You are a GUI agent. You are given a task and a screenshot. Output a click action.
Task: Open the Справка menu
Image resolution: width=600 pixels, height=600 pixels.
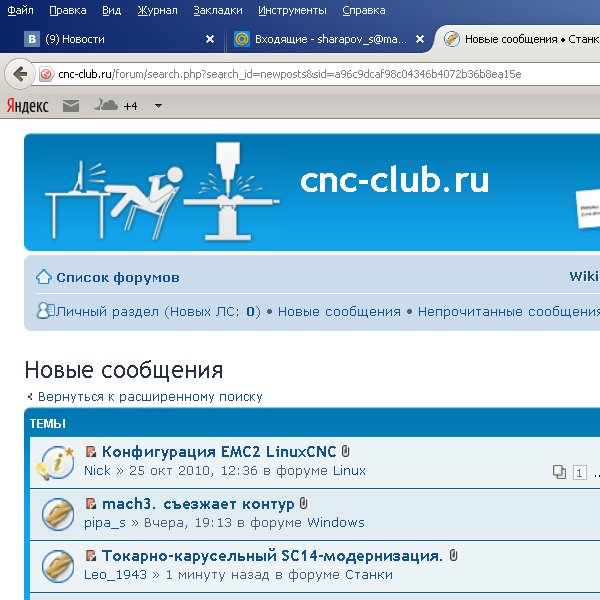tap(364, 10)
